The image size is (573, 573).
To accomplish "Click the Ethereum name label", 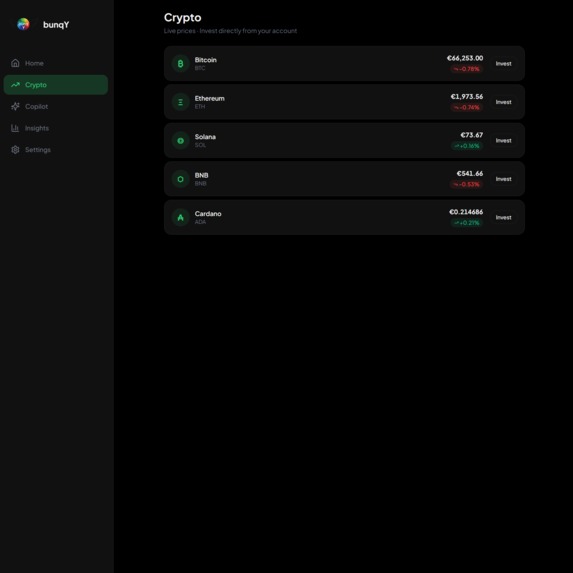I will (209, 98).
